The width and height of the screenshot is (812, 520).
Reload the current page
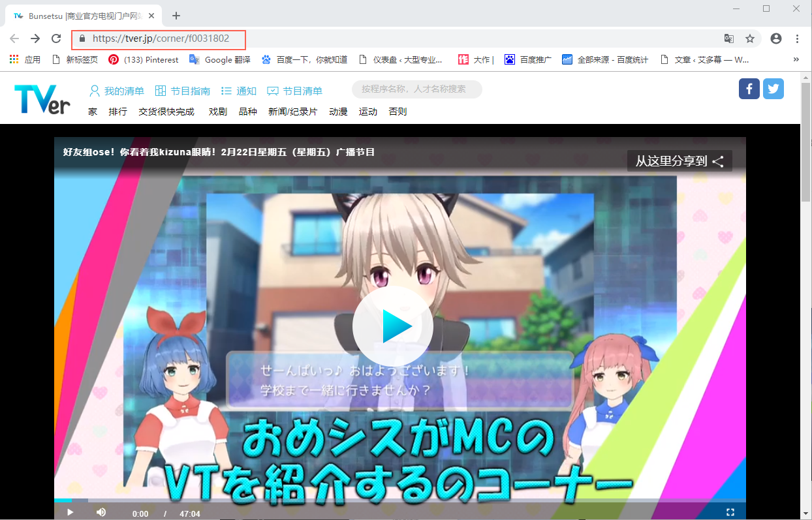point(56,38)
